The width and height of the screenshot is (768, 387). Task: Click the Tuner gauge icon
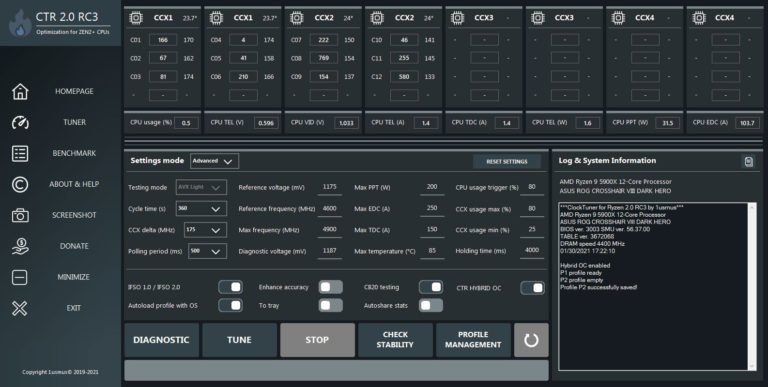point(20,122)
